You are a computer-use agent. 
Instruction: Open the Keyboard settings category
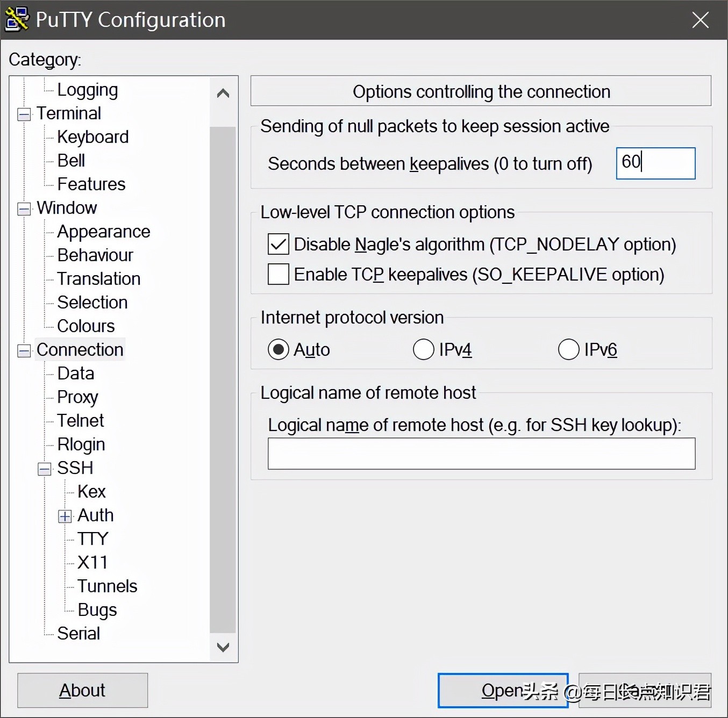(x=93, y=137)
